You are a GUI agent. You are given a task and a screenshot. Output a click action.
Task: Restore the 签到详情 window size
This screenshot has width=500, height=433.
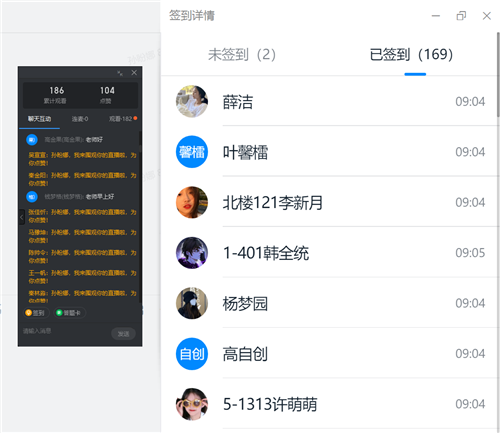461,16
